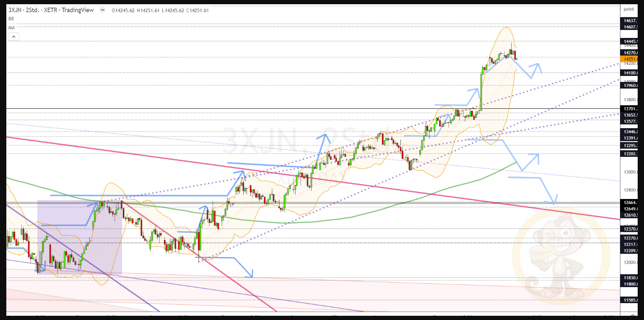
Task: Click the 3XJN · 2Std. · XETR symbol title
Action: (x=33, y=11)
